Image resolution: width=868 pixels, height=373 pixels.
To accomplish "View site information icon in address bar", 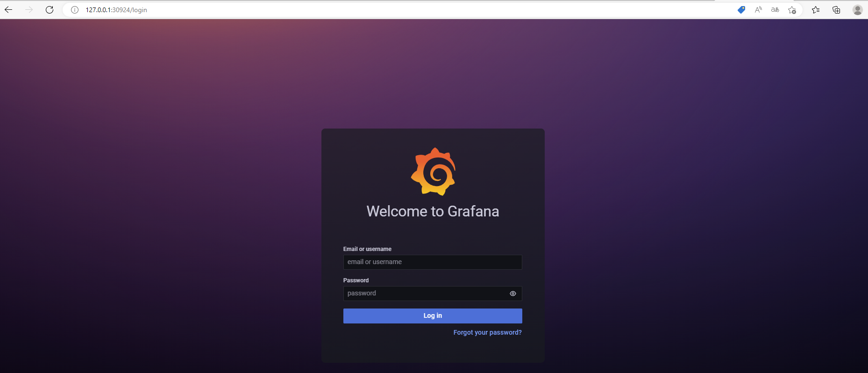I will 75,10.
